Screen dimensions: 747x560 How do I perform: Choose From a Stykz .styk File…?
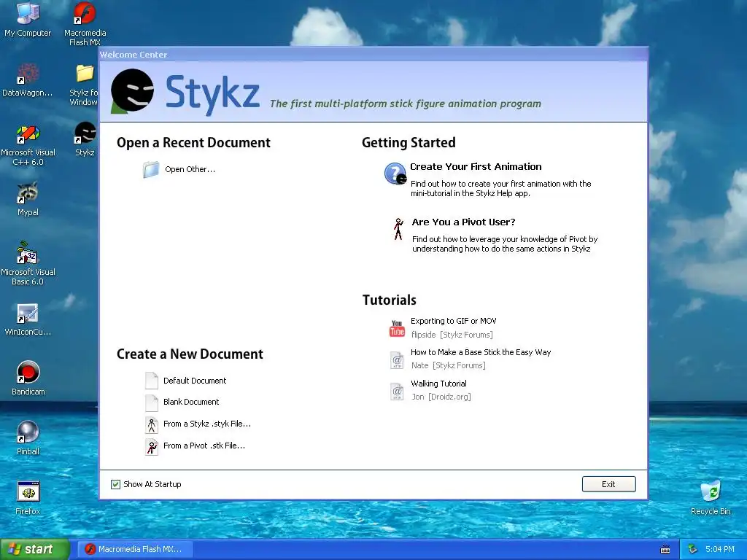[207, 424]
